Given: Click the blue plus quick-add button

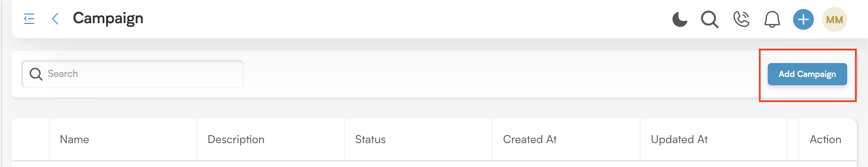Looking at the screenshot, I should point(803,19).
